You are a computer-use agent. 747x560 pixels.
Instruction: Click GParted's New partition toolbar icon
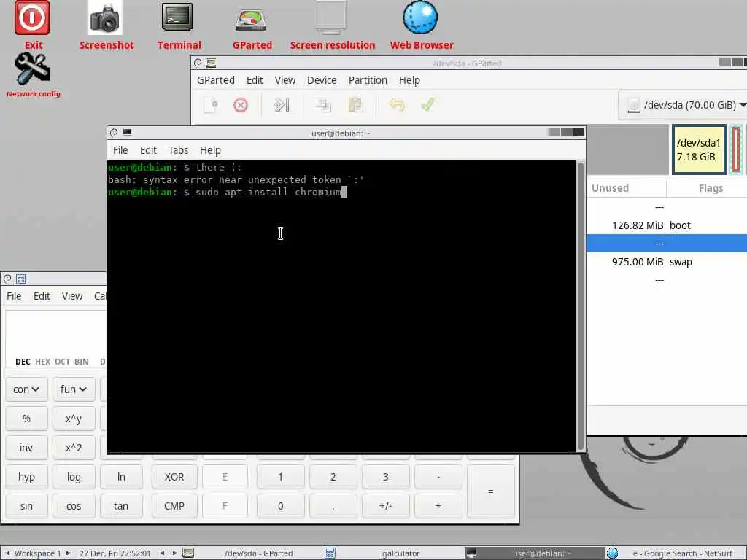point(211,105)
